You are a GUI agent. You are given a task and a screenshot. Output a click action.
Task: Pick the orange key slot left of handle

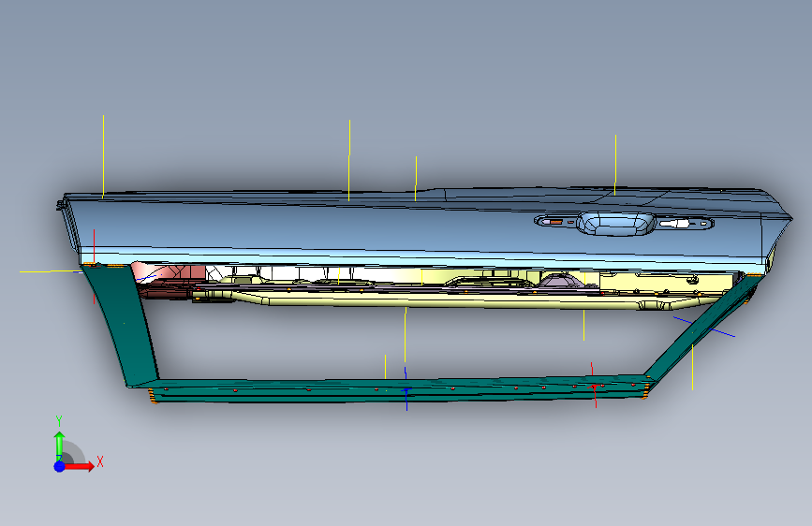pyautogui.click(x=555, y=222)
